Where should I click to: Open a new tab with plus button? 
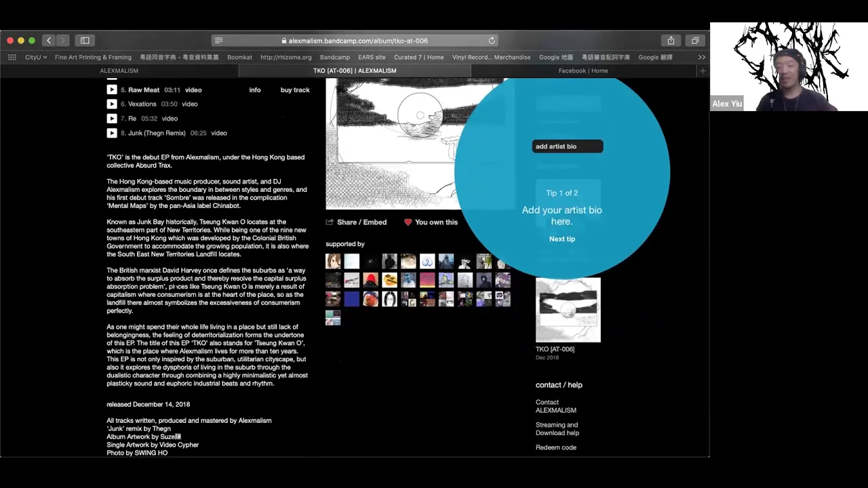pyautogui.click(x=703, y=70)
